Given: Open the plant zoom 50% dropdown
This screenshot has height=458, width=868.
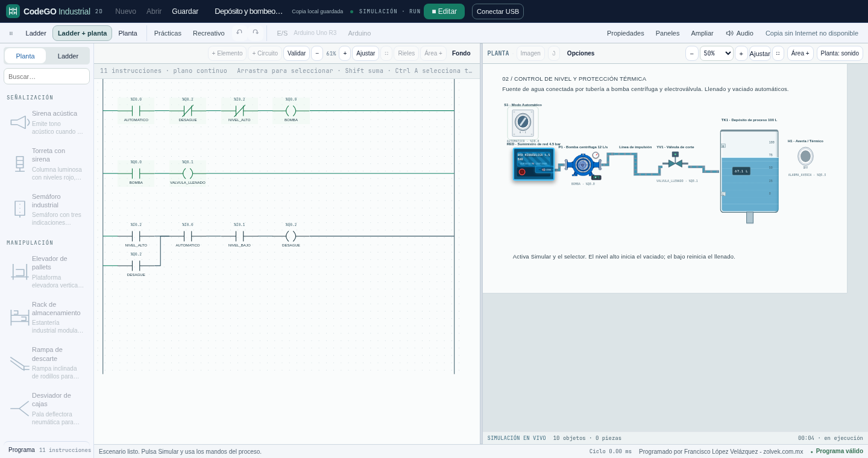Looking at the screenshot, I should [717, 54].
